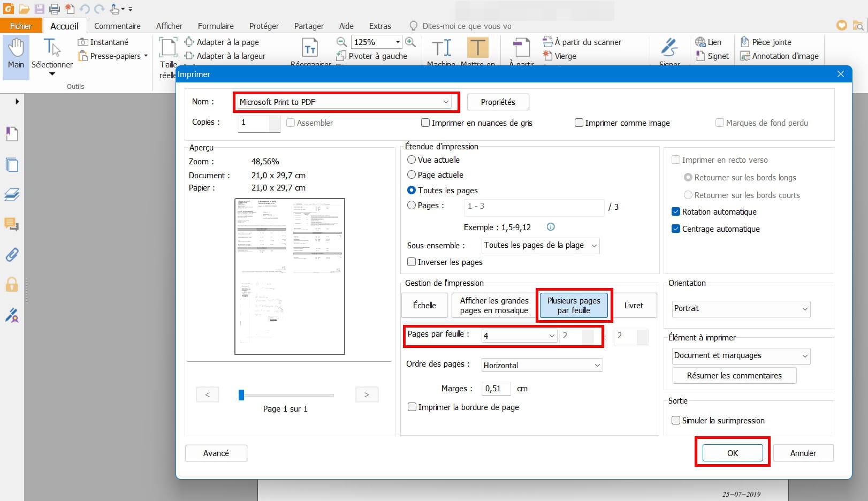Click the zoom in magnifier icon
Image resolution: width=868 pixels, height=501 pixels.
click(410, 42)
